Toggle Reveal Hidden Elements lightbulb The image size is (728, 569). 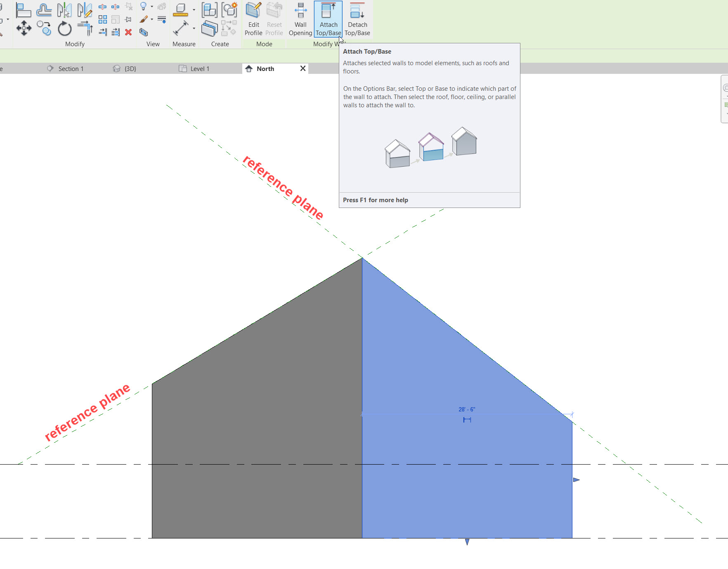[143, 6]
